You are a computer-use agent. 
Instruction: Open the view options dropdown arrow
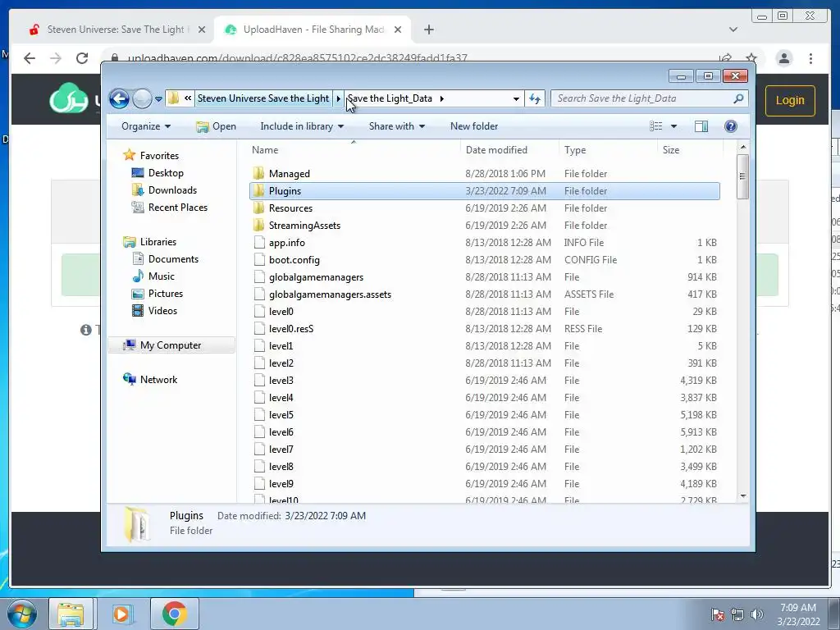674,126
